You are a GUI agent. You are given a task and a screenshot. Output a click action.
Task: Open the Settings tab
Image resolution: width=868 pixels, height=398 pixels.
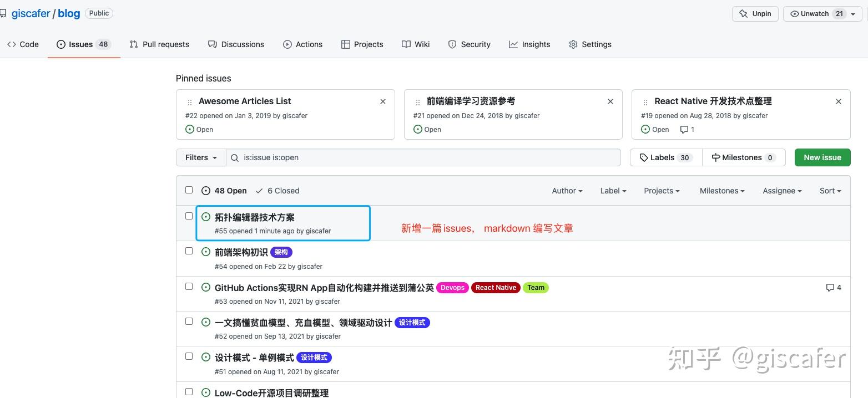coord(590,44)
